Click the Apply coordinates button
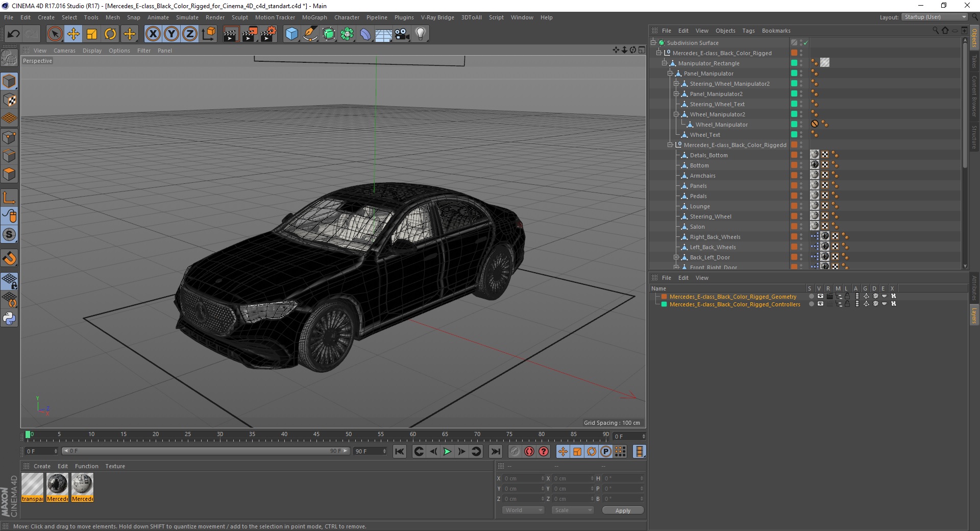 [x=623, y=511]
